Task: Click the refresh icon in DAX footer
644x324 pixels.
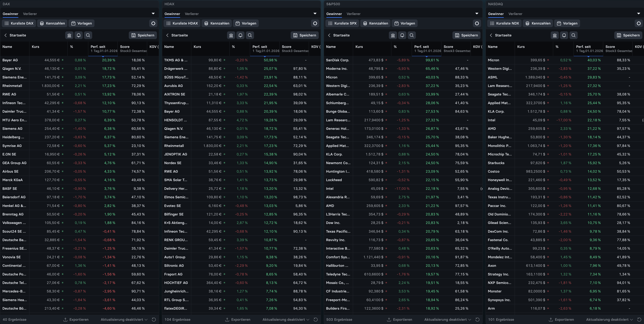Action: [154, 319]
